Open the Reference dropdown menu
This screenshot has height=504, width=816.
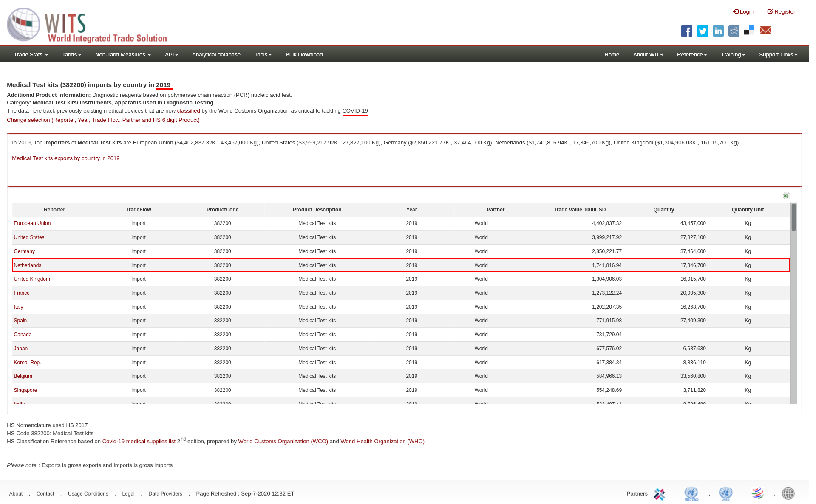pyautogui.click(x=691, y=55)
